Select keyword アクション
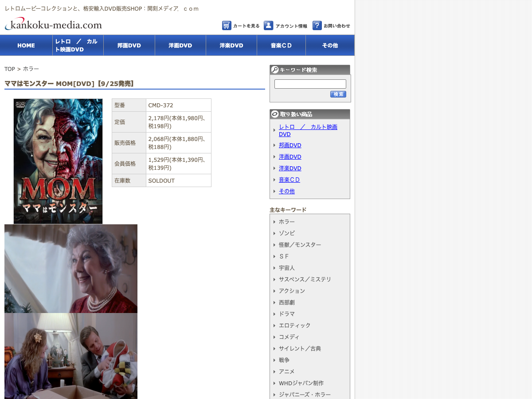 click(x=292, y=291)
